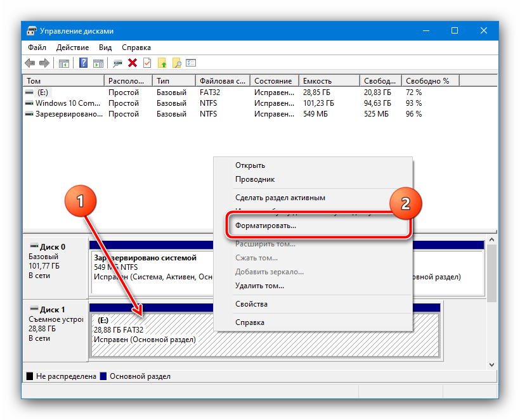Click the magnifier search toolbar icon

point(177,63)
